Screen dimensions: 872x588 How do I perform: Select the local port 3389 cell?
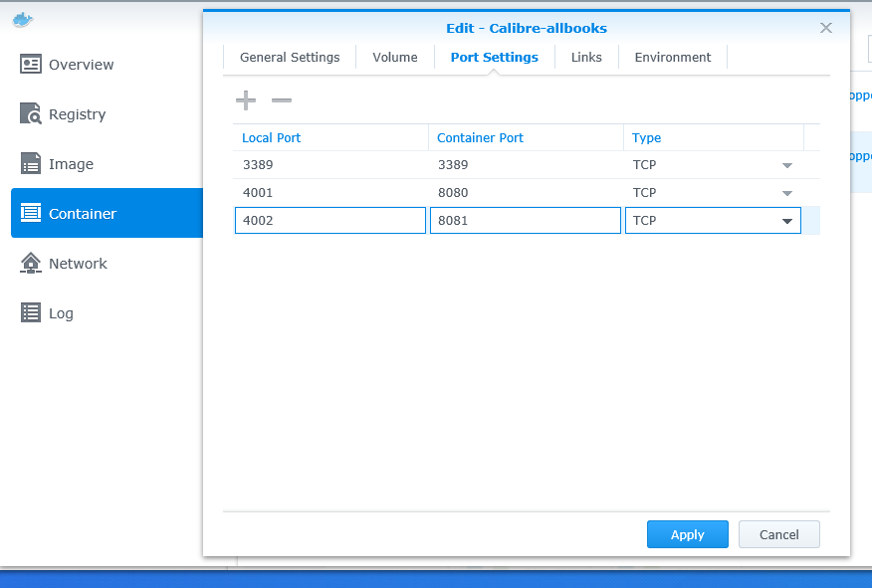pyautogui.click(x=330, y=165)
